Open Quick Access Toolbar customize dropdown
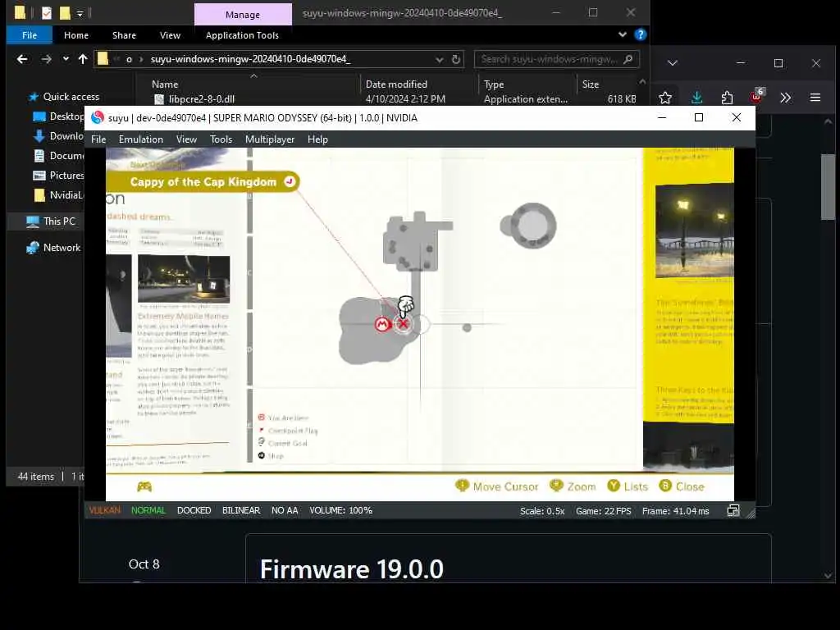Screen dimensions: 840x630 click(80, 13)
